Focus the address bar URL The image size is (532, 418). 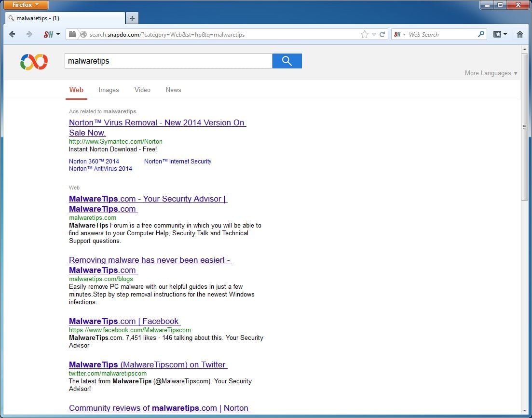(x=224, y=35)
